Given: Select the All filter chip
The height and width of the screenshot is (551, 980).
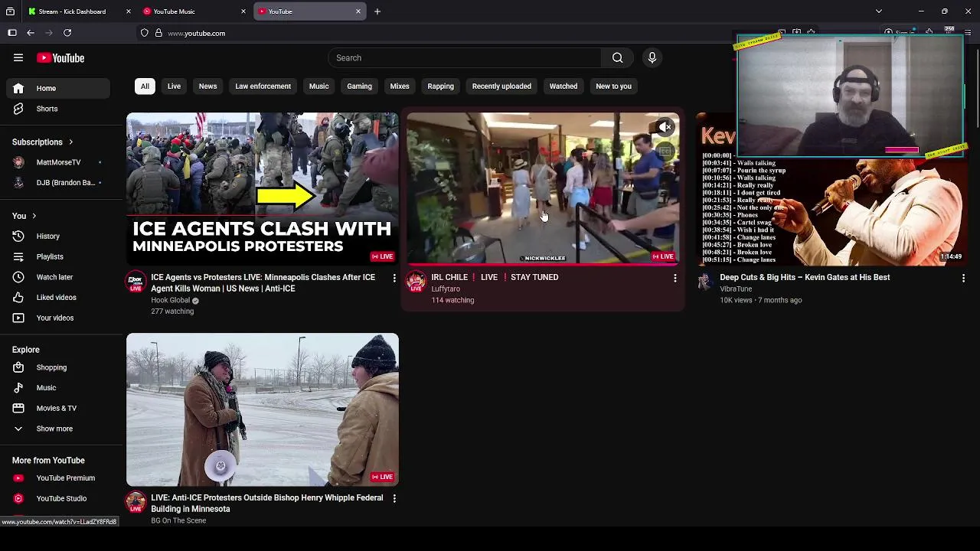Looking at the screenshot, I should point(145,86).
